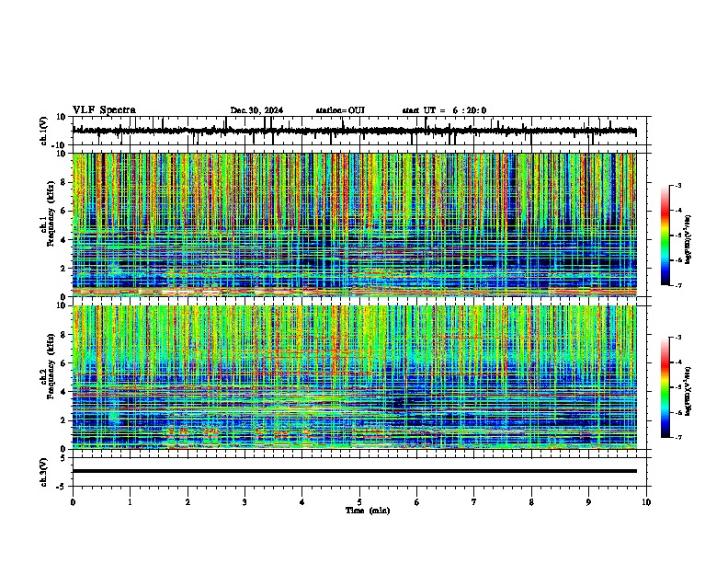728x563 pixels.
Task: Click the ch.1 spectrogram panel
Action: coord(355,224)
